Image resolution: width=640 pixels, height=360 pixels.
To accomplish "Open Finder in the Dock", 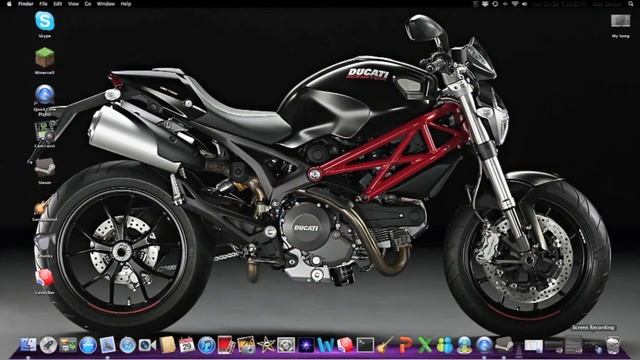I will tap(28, 345).
